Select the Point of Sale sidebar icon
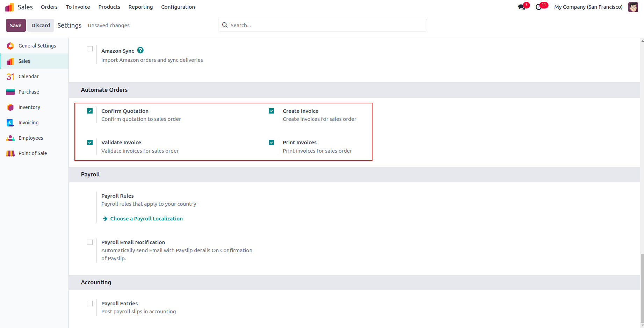The image size is (644, 328). click(10, 153)
